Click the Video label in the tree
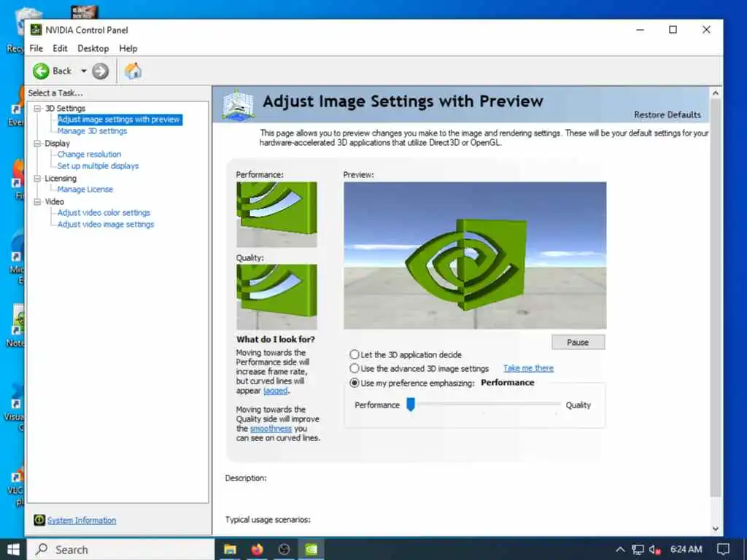 [54, 202]
